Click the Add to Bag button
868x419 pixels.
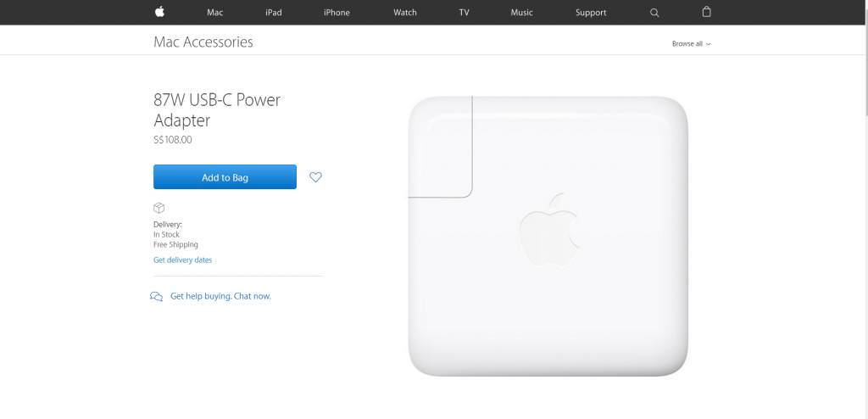pos(225,176)
